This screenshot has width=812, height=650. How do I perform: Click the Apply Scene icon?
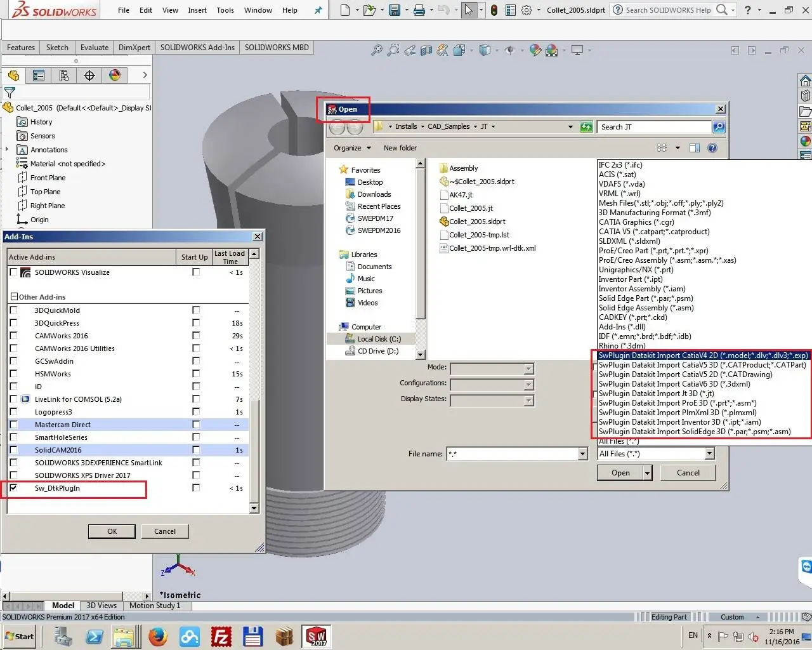pos(552,50)
